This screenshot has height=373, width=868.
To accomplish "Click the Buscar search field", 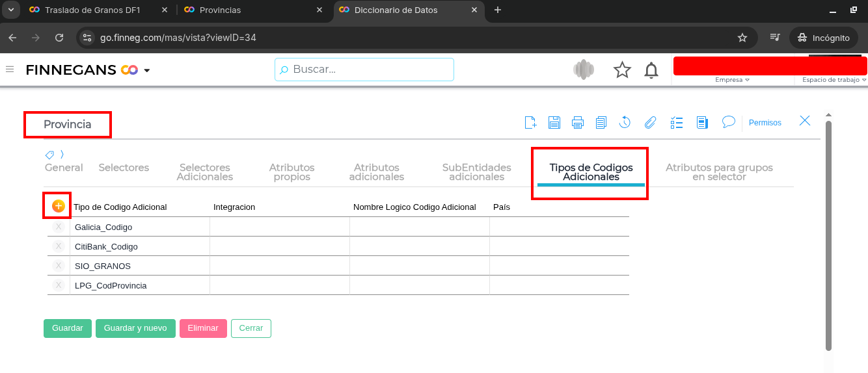I will coord(364,70).
